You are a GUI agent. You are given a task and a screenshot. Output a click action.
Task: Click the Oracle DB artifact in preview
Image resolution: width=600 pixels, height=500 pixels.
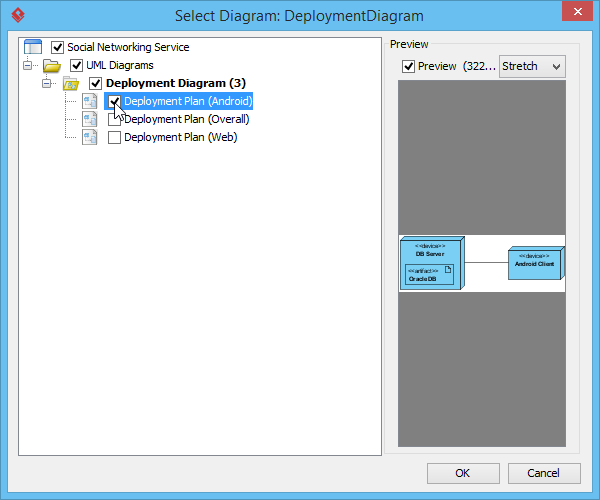coord(429,275)
